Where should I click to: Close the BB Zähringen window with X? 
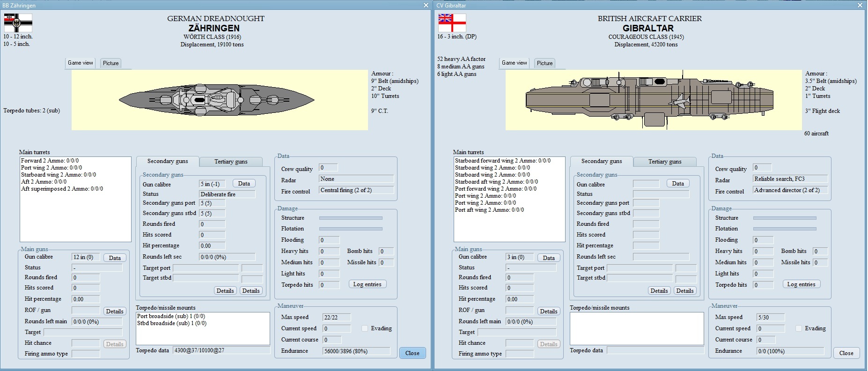tap(426, 5)
